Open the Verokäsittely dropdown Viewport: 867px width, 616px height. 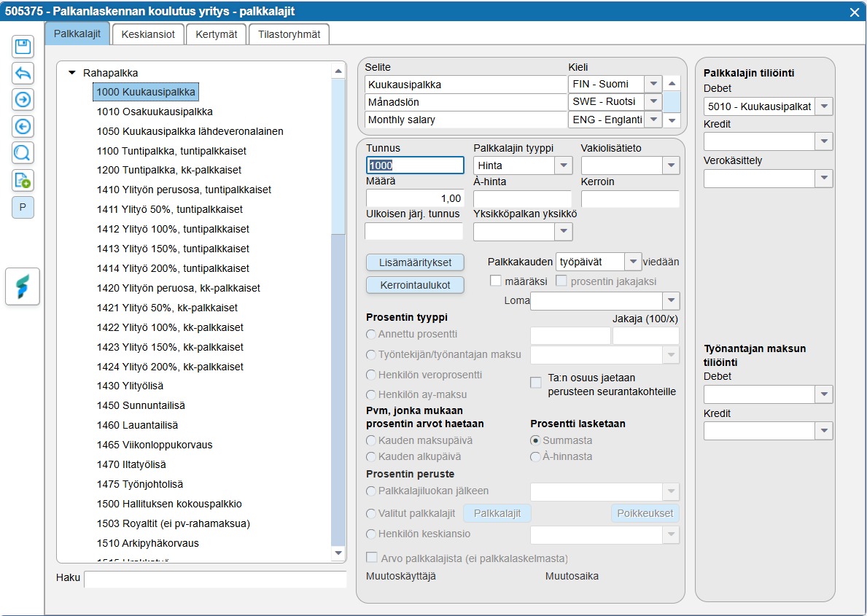(x=824, y=179)
